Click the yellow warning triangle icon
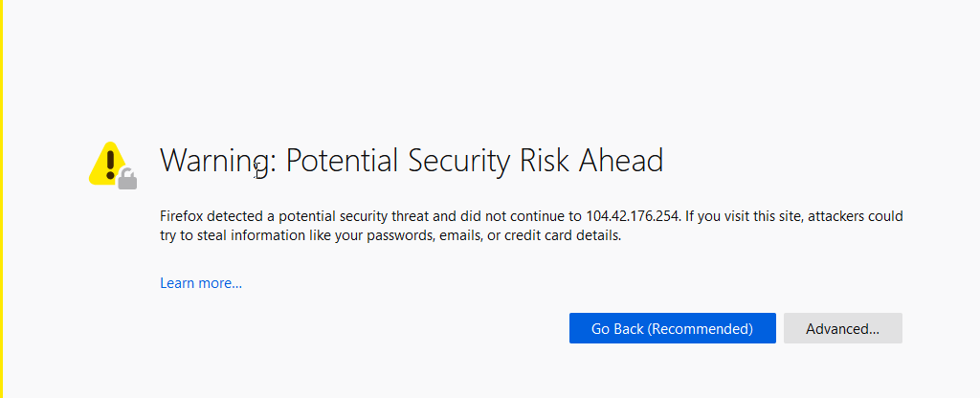This screenshot has width=980, height=398. coord(109,163)
